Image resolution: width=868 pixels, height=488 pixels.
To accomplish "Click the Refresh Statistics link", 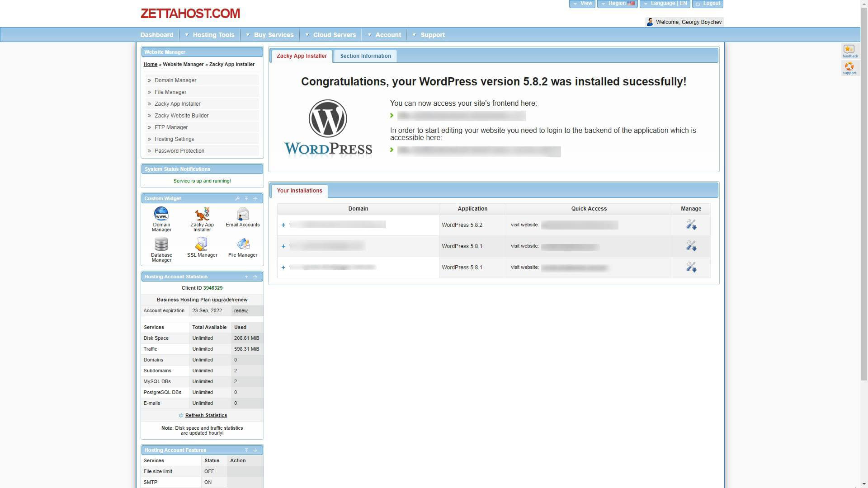I will (x=206, y=415).
